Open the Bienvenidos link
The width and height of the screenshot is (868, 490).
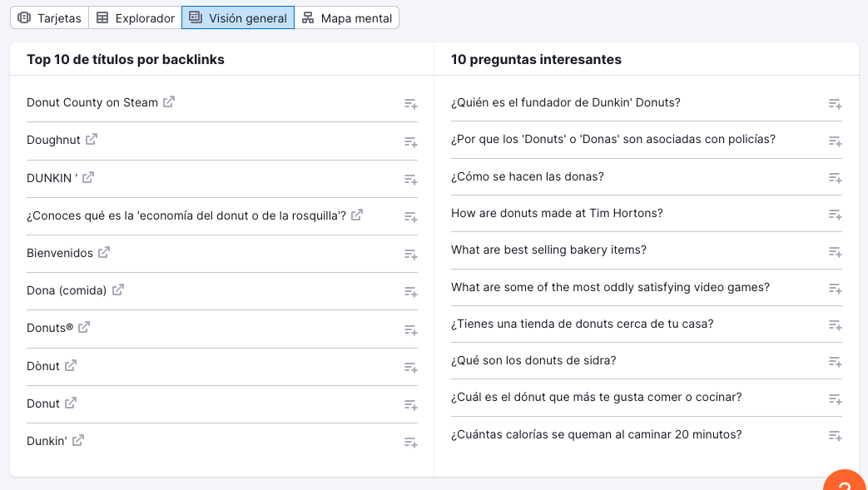click(x=102, y=251)
